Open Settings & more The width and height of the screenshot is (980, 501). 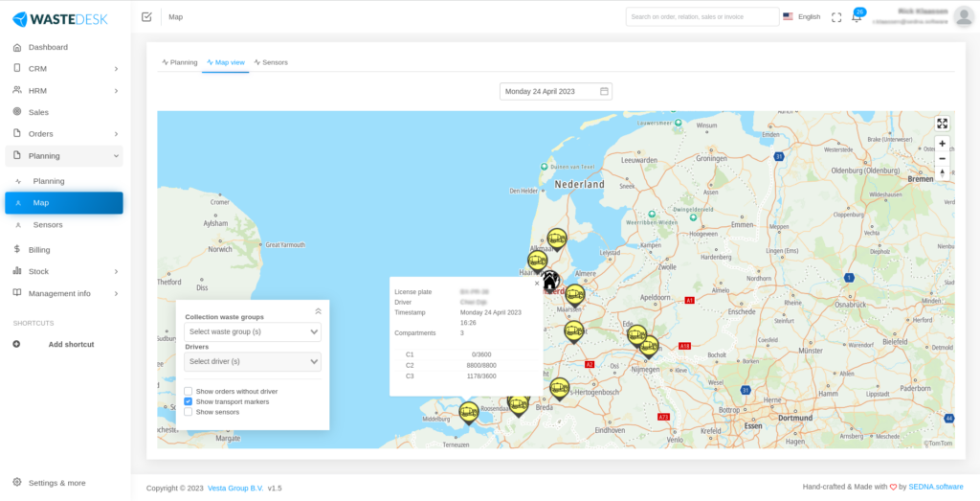[x=56, y=483]
